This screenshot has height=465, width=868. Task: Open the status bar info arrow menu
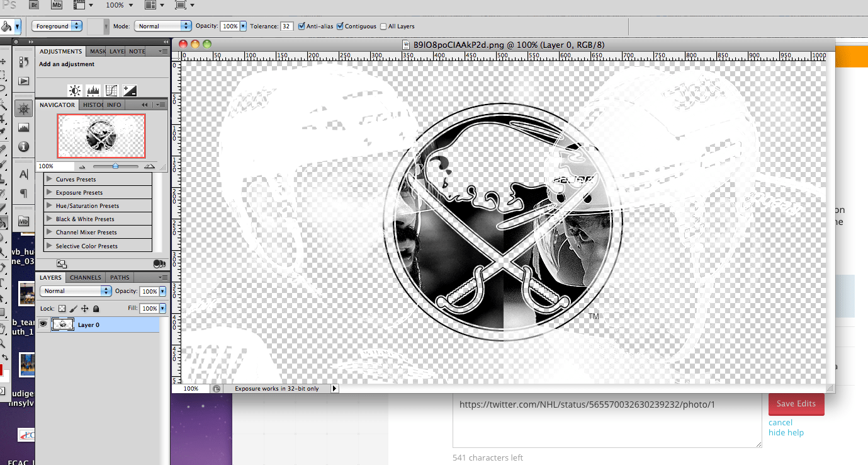pos(334,389)
